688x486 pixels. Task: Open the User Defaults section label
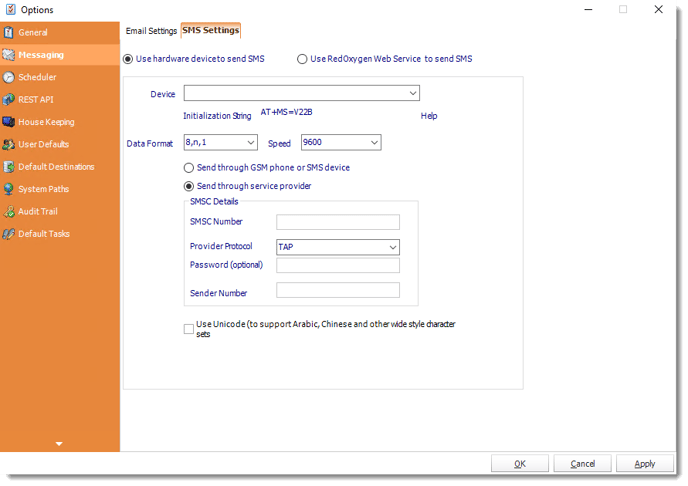coord(44,144)
